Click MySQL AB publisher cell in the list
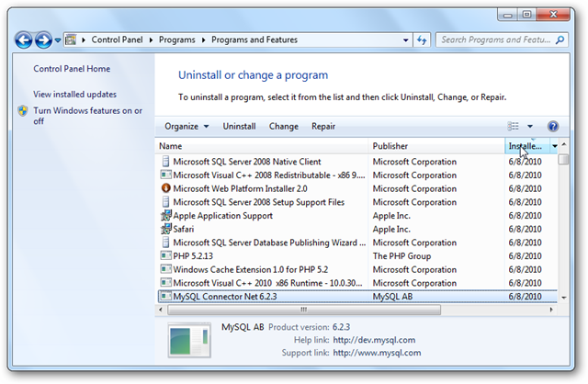The image size is (588, 384). 392,297
